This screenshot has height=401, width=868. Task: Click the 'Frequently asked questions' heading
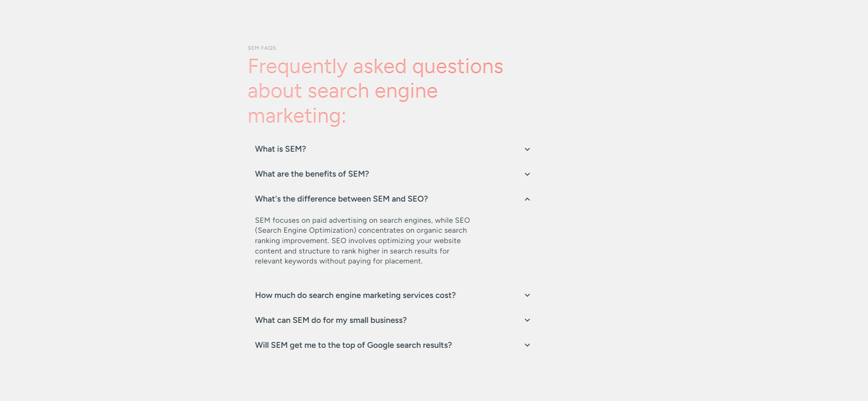click(375, 66)
